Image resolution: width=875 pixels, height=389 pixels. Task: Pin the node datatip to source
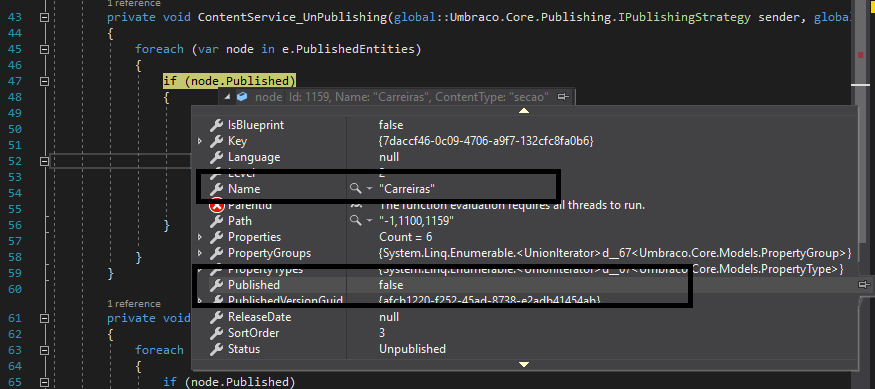pos(563,97)
